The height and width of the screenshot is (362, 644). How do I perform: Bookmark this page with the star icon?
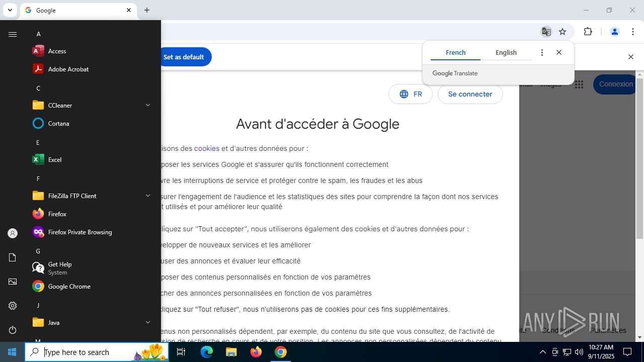tap(562, 32)
